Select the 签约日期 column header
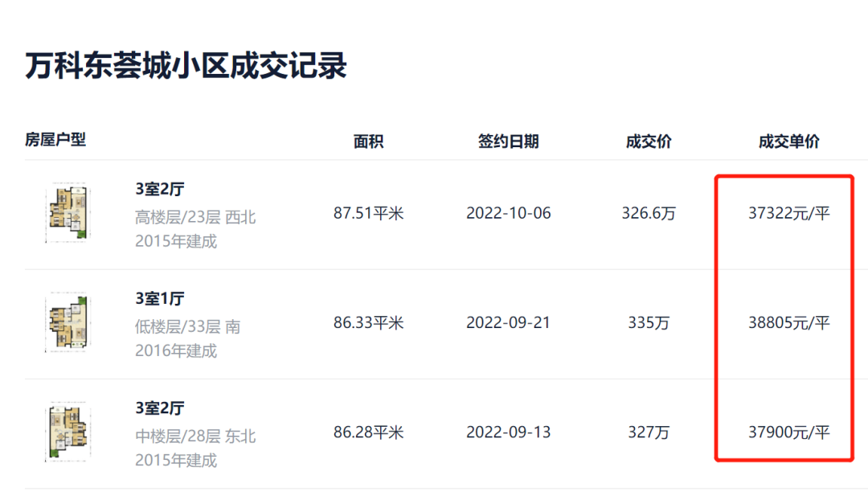Image resolution: width=868 pixels, height=500 pixels. point(508,141)
